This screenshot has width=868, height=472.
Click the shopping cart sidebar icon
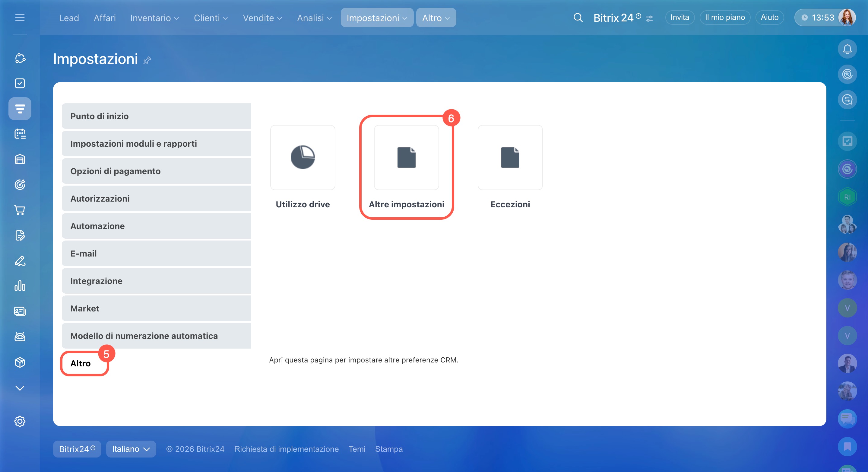click(20, 210)
